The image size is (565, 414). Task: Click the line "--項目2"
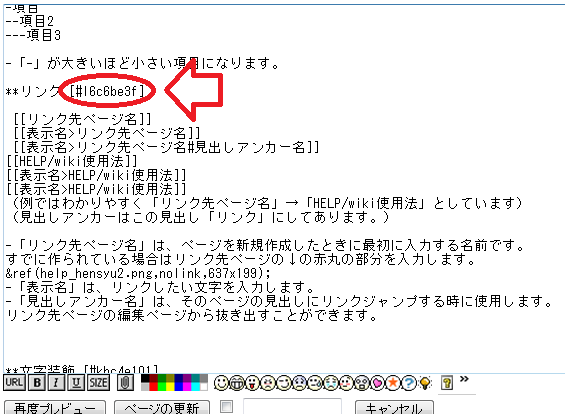30,21
